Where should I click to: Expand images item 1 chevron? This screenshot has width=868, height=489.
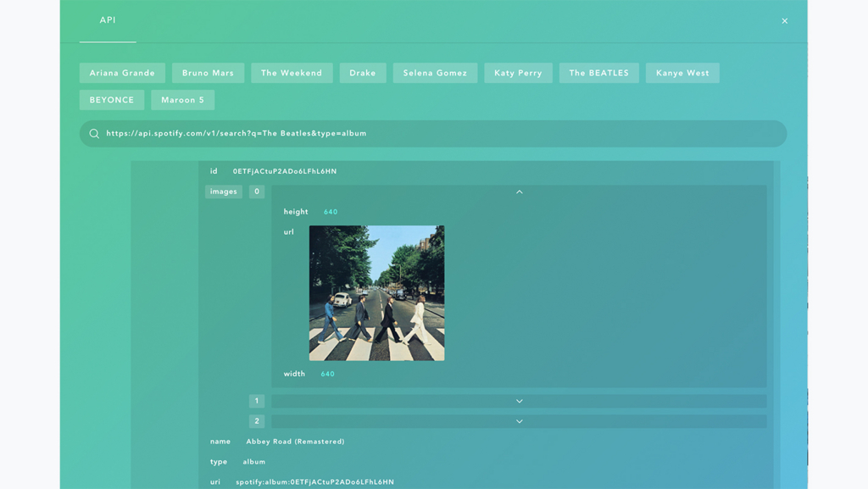click(x=520, y=401)
